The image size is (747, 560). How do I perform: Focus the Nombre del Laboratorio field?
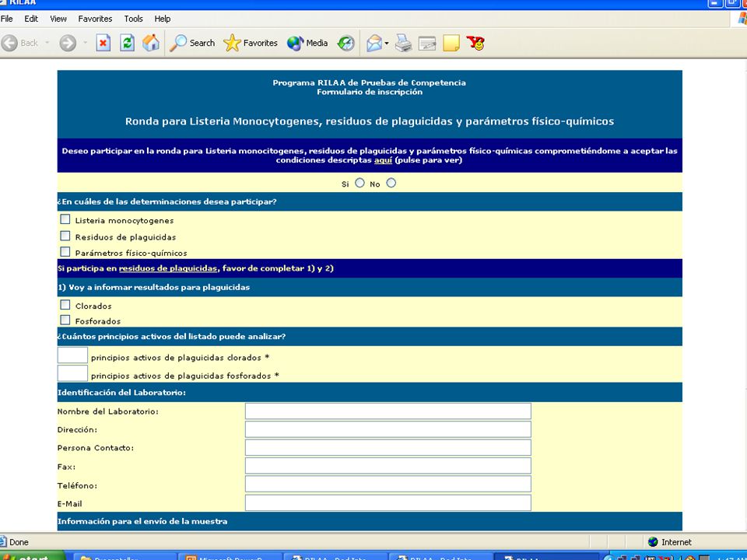pos(388,411)
